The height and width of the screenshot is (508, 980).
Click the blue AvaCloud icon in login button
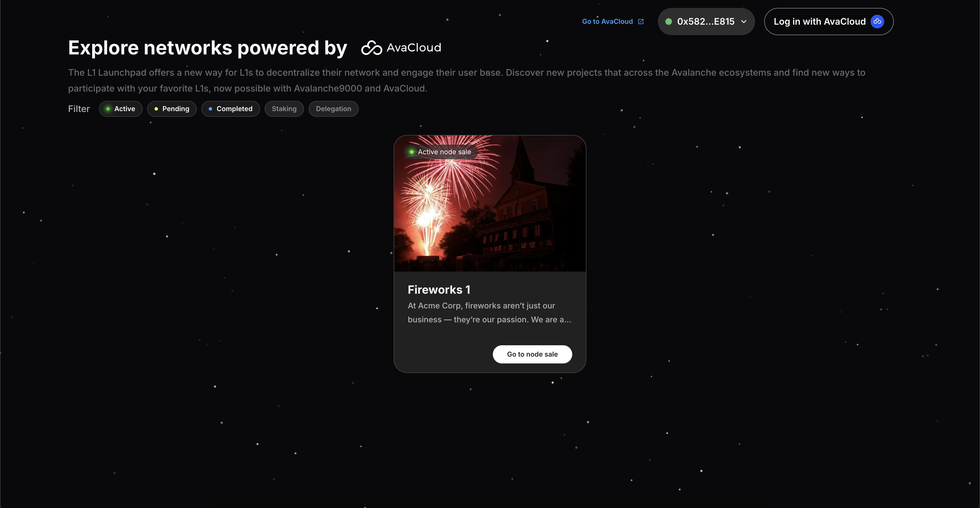click(877, 22)
